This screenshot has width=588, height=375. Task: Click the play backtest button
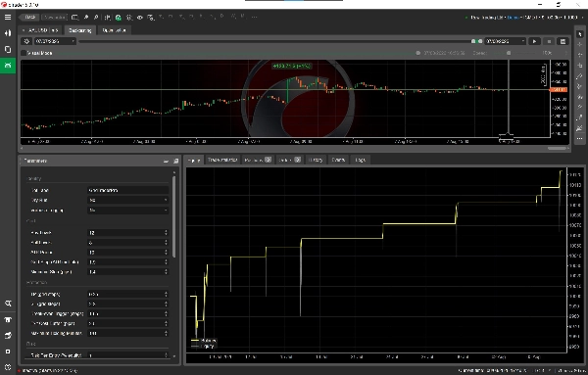pos(534,41)
